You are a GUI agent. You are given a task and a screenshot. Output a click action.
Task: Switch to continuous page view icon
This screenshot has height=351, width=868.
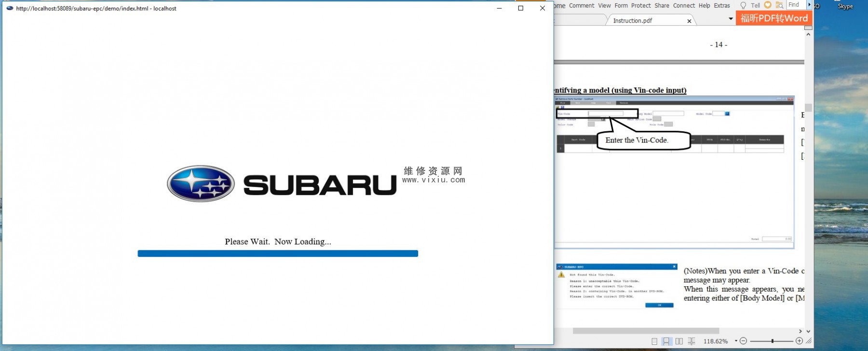point(666,341)
